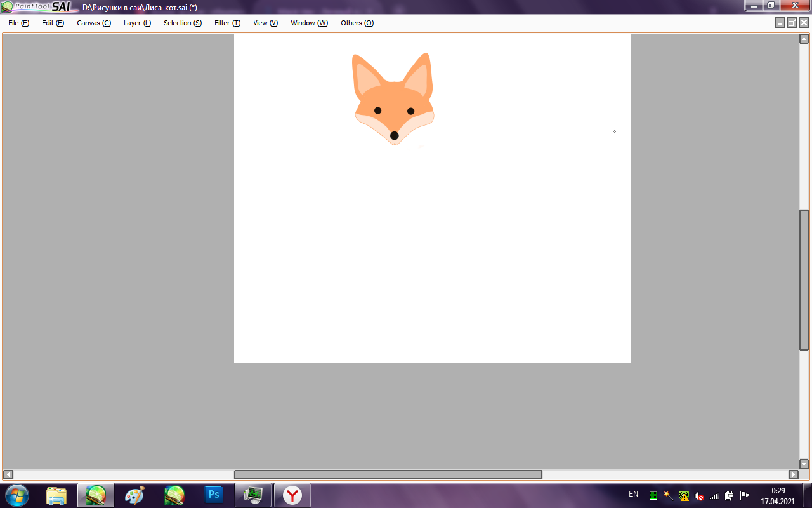
Task: Click the Action Center flag icon
Action: [744, 495]
